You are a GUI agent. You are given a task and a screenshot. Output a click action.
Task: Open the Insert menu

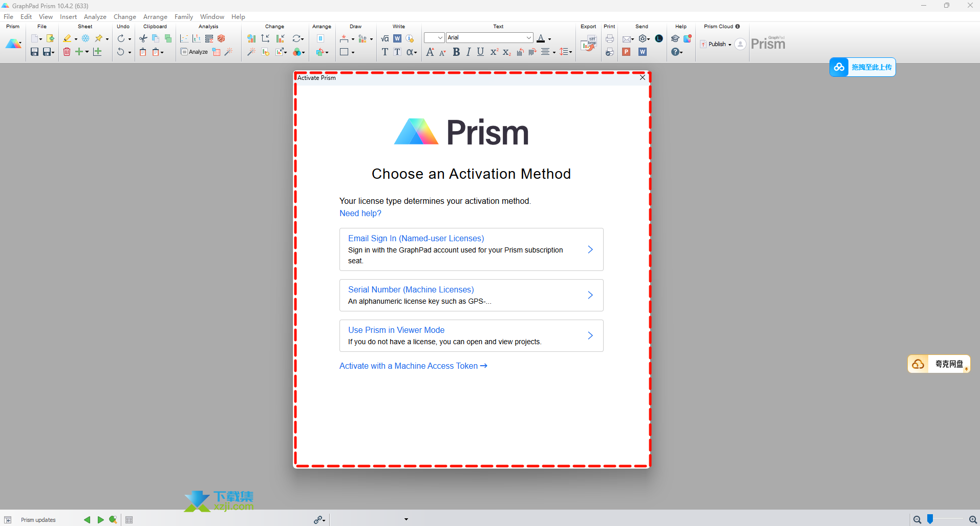[x=68, y=16]
